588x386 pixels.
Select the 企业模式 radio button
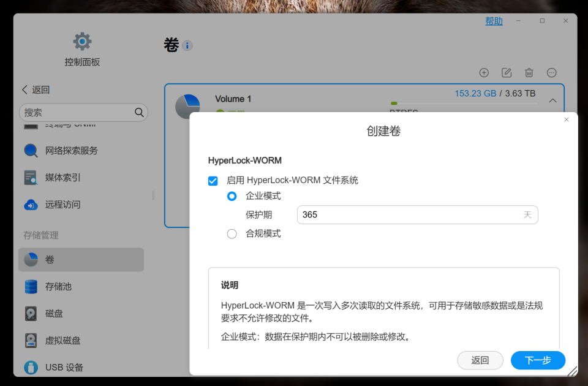point(232,196)
